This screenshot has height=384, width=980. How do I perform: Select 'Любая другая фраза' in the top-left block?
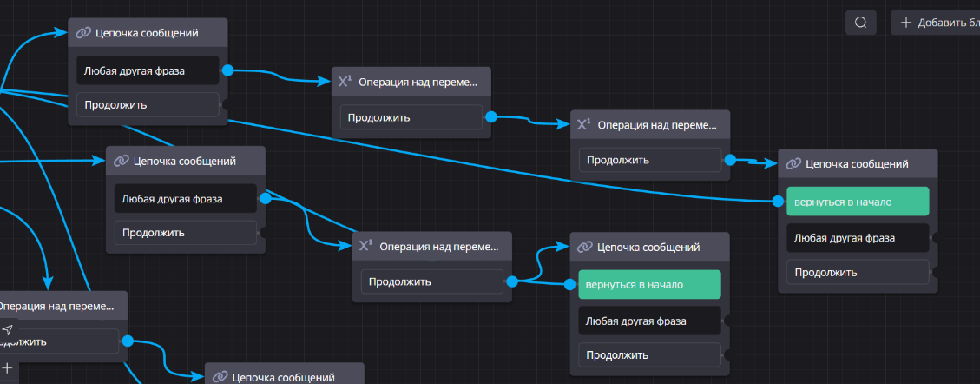[147, 70]
